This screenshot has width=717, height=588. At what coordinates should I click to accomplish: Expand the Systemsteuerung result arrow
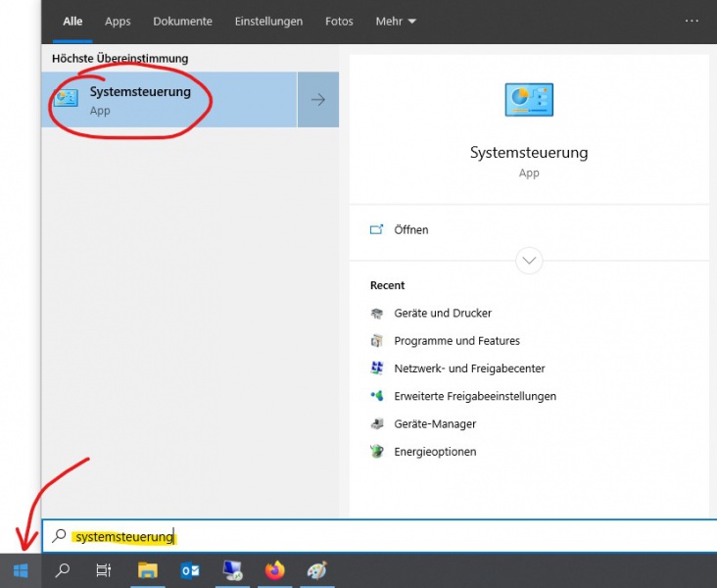click(318, 99)
